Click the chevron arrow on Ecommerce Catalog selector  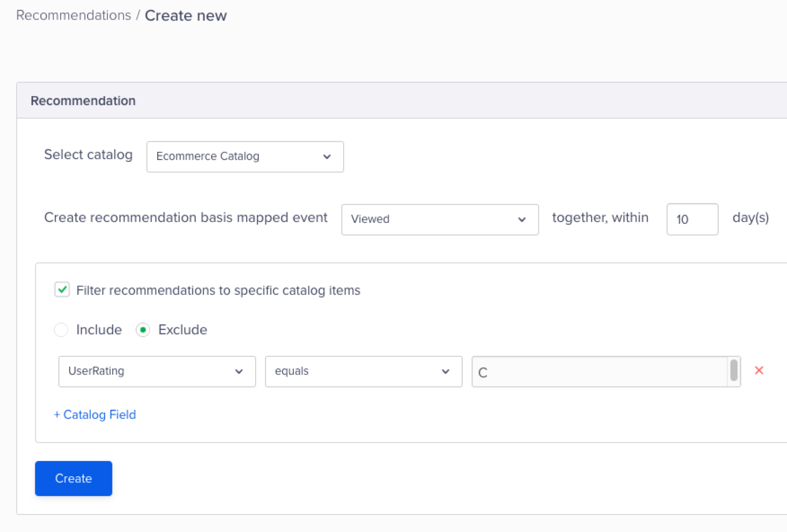327,157
